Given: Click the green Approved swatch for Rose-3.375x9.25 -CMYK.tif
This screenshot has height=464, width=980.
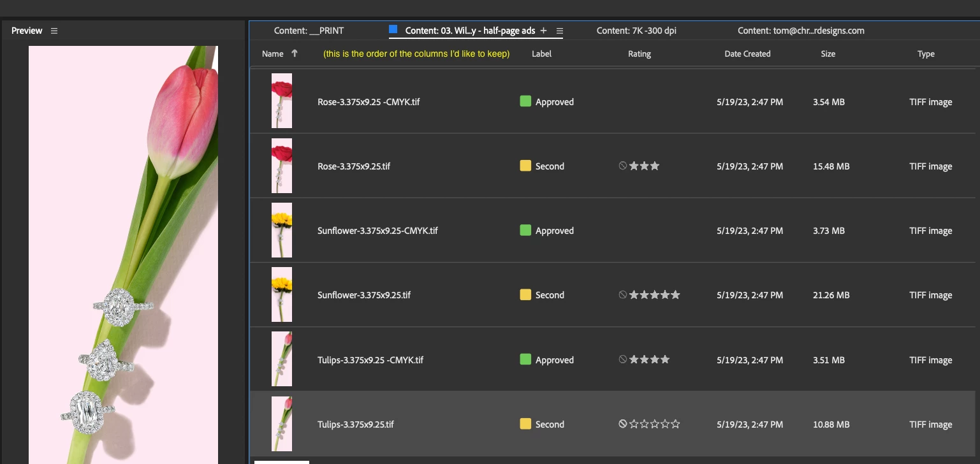Looking at the screenshot, I should (x=525, y=101).
